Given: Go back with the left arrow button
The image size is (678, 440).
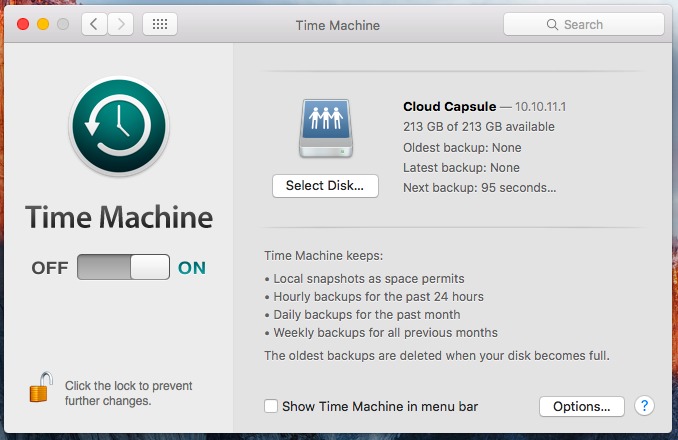Looking at the screenshot, I should (x=94, y=24).
